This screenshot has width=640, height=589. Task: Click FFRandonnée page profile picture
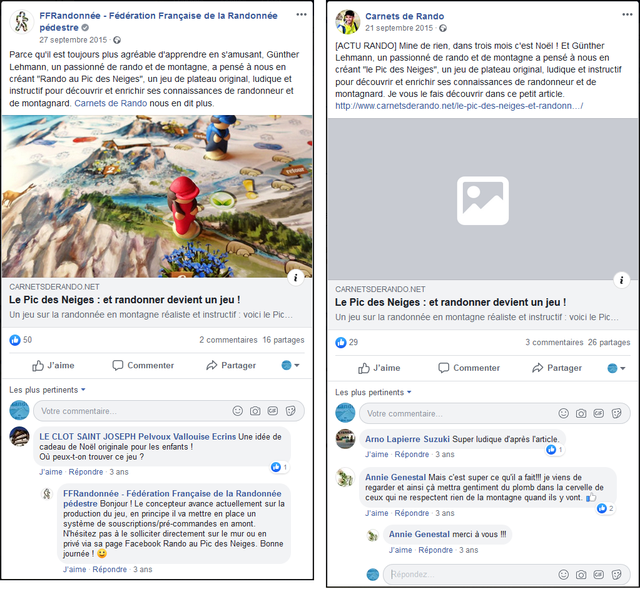click(22, 22)
